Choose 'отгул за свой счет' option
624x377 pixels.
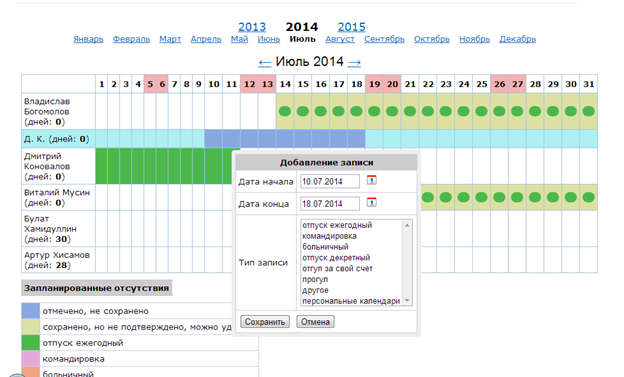(x=337, y=269)
